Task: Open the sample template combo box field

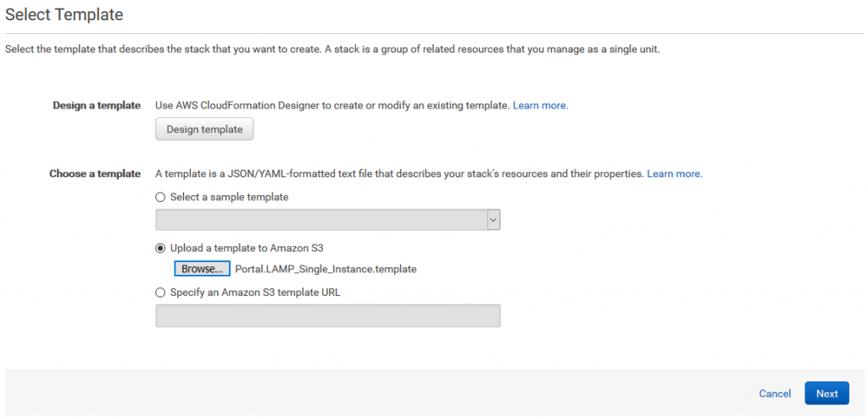Action: [x=328, y=220]
